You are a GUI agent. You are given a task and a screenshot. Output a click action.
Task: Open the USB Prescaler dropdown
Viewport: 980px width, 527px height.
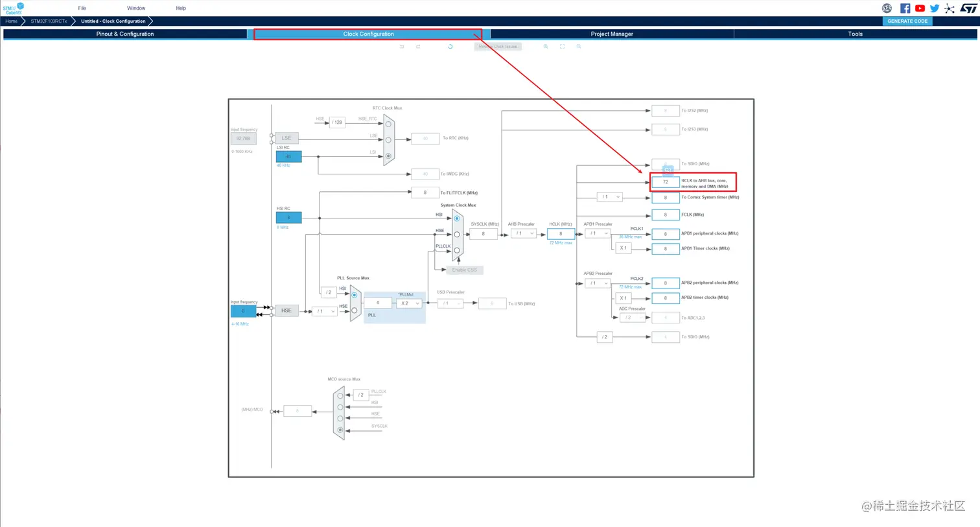click(450, 303)
